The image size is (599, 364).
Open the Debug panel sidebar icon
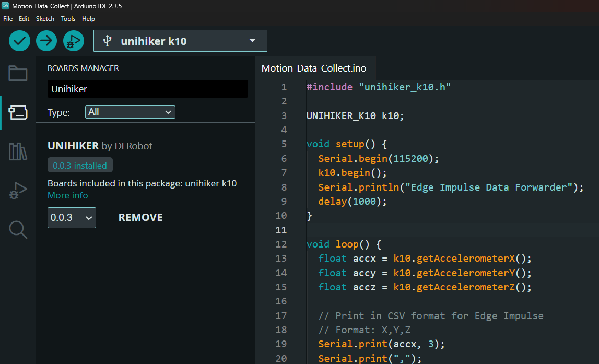click(18, 191)
